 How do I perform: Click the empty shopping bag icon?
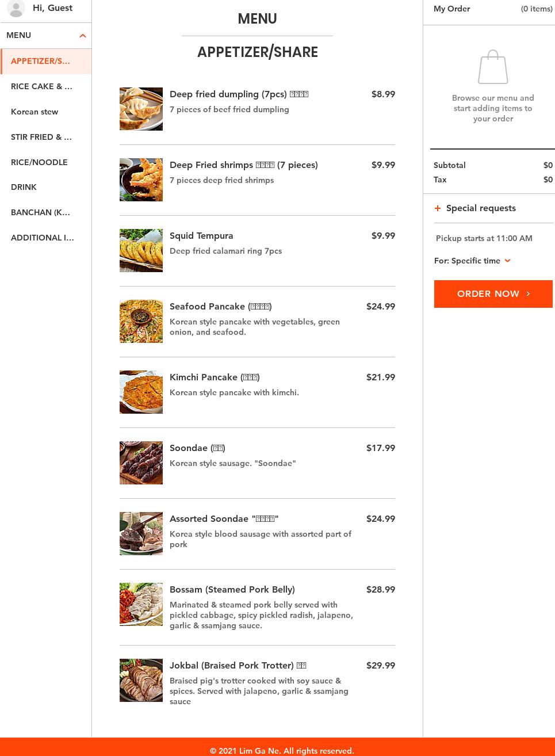click(493, 67)
